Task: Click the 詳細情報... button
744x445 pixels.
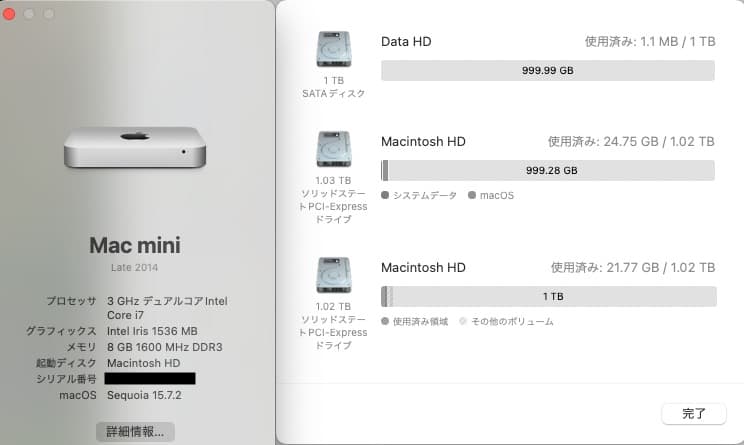Action: [135, 432]
